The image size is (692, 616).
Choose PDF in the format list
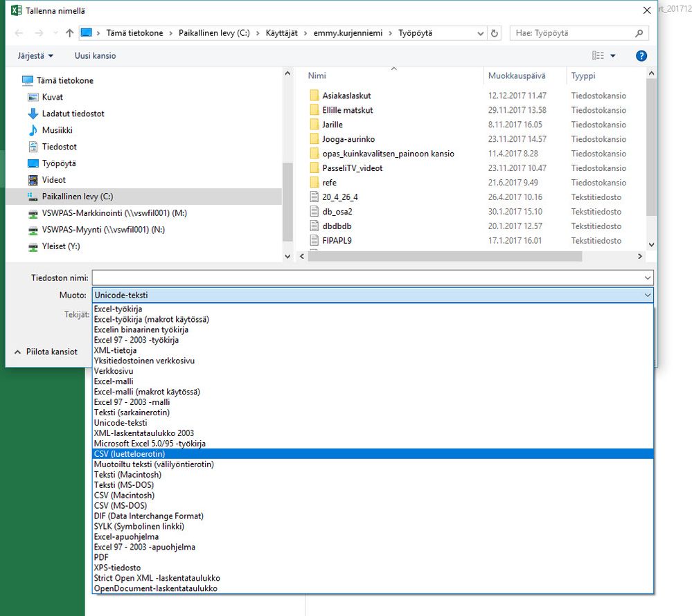pyautogui.click(x=373, y=557)
